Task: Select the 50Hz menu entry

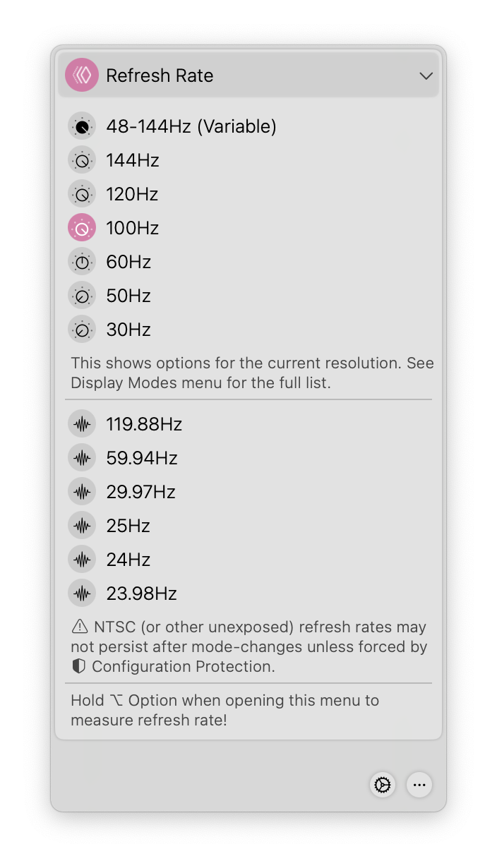Action: tap(128, 295)
